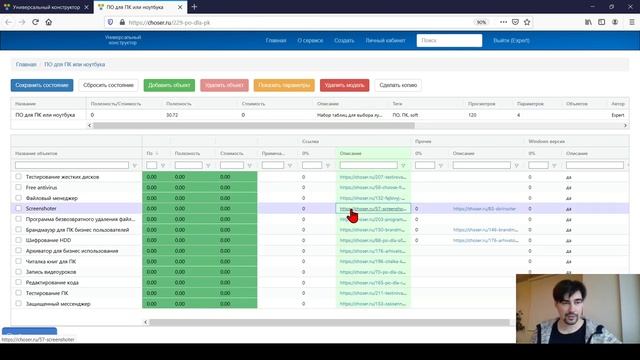Click scroll-left arrow of objects table scrollbar
The width and height of the screenshot is (640, 360).
146,322
